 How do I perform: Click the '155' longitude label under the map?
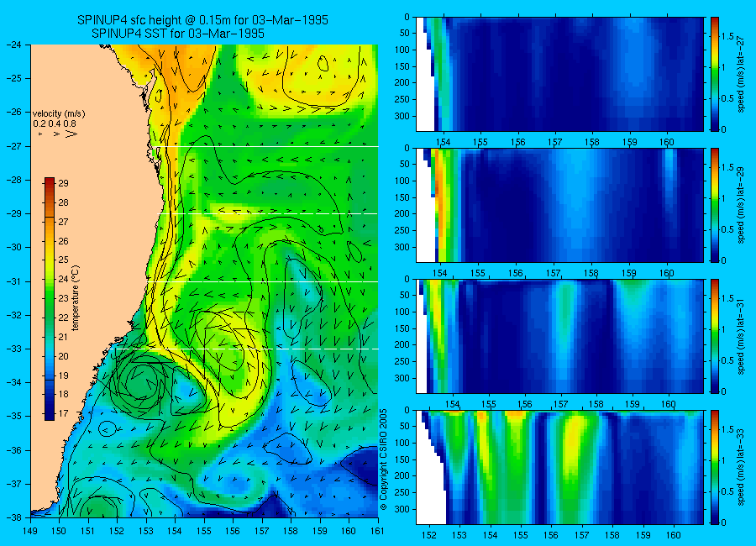click(x=204, y=531)
